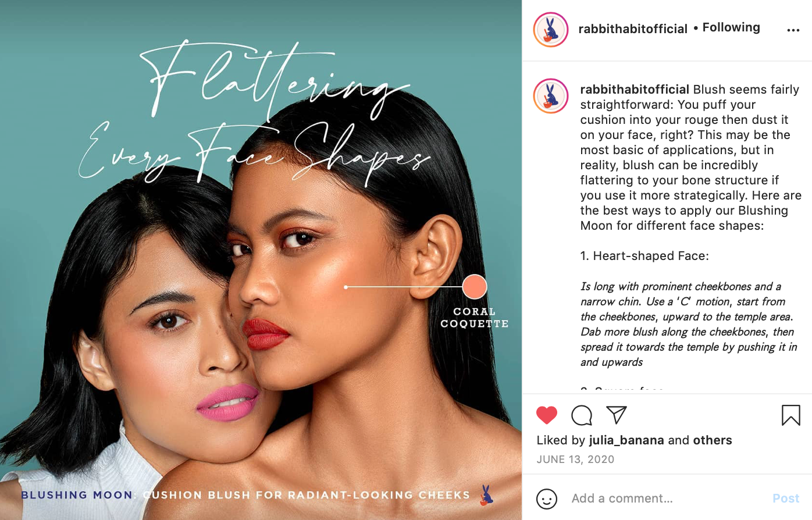
Task: Click the caption's rabbithabitofficial avatar
Action: click(x=551, y=96)
